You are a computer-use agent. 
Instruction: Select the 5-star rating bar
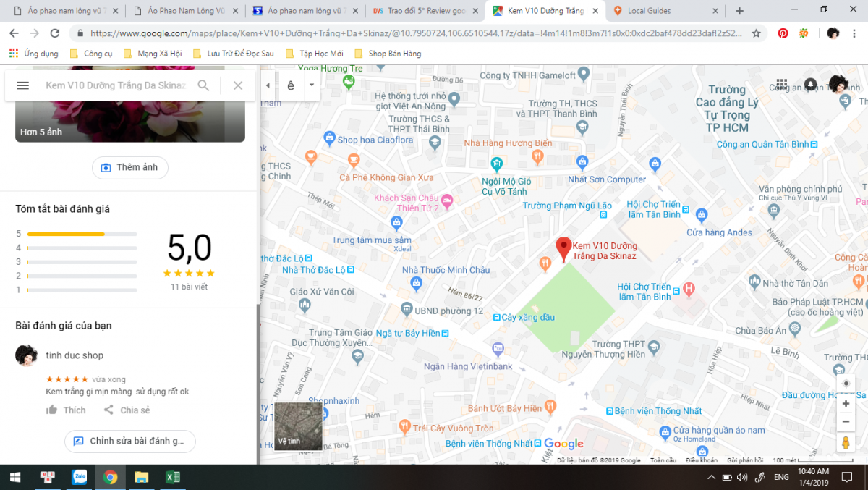[x=82, y=234]
